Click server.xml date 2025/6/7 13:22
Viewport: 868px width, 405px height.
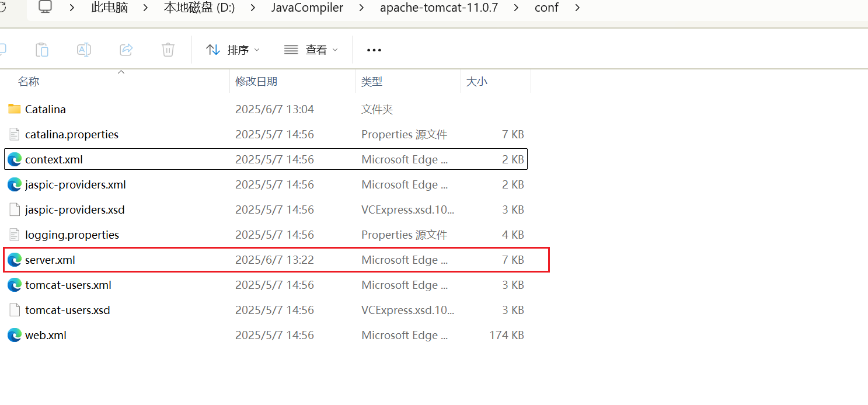click(x=274, y=260)
